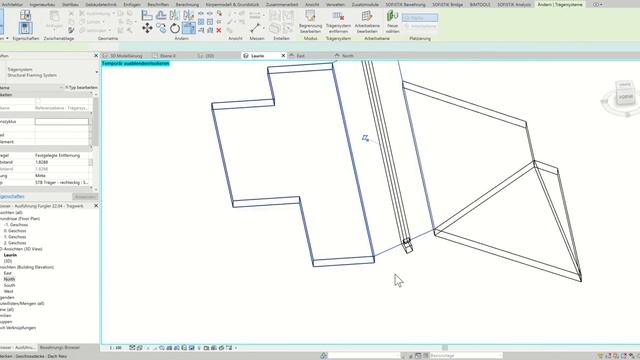Select South elevation in project browser
Screen dimensions: 640x360
click(9, 285)
